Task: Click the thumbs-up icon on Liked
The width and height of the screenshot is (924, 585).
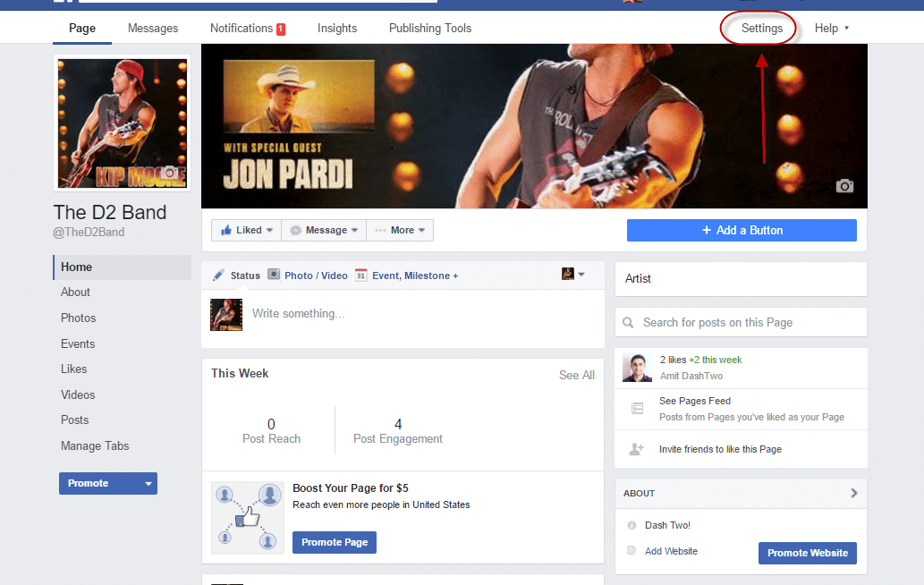Action: (x=225, y=230)
